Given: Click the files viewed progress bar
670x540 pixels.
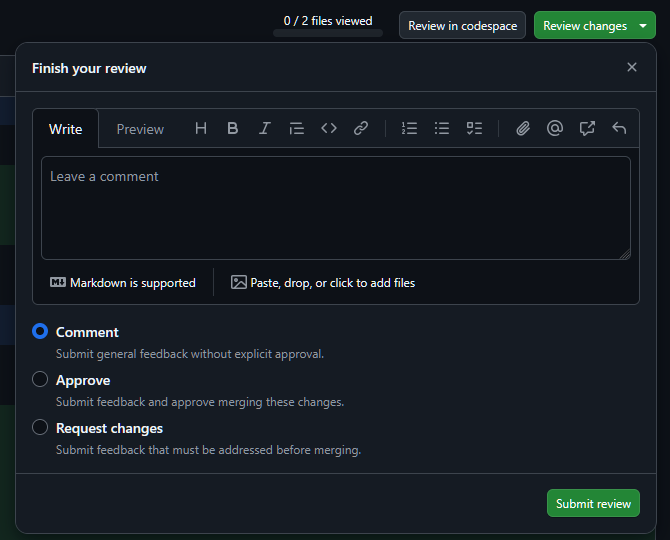Looking at the screenshot, I should click(328, 33).
